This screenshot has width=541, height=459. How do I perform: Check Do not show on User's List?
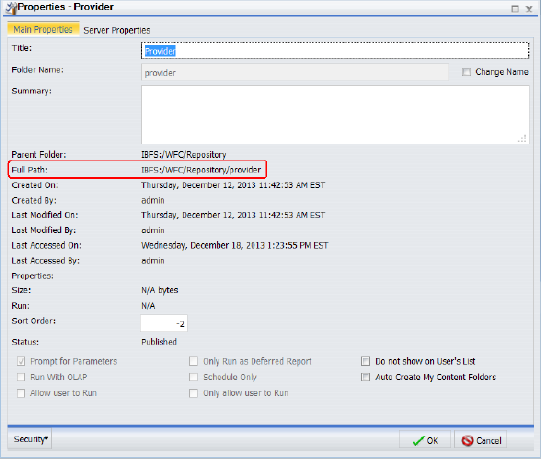[365, 361]
